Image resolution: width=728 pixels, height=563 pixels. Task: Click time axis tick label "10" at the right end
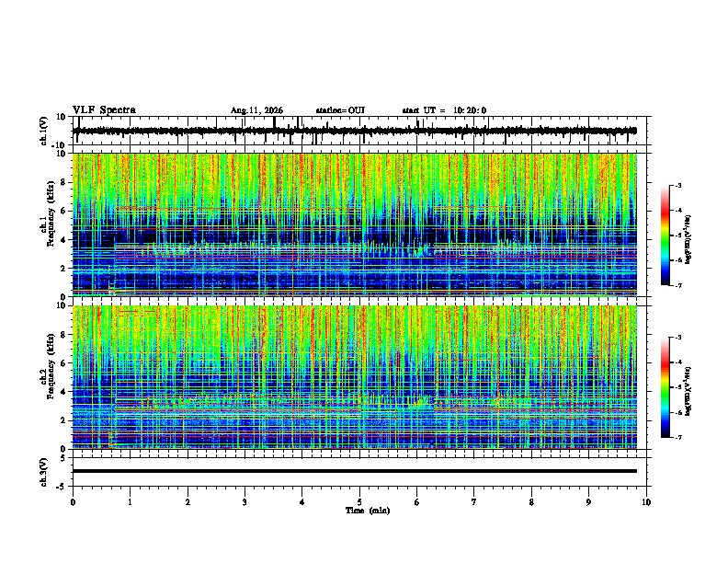coord(646,502)
